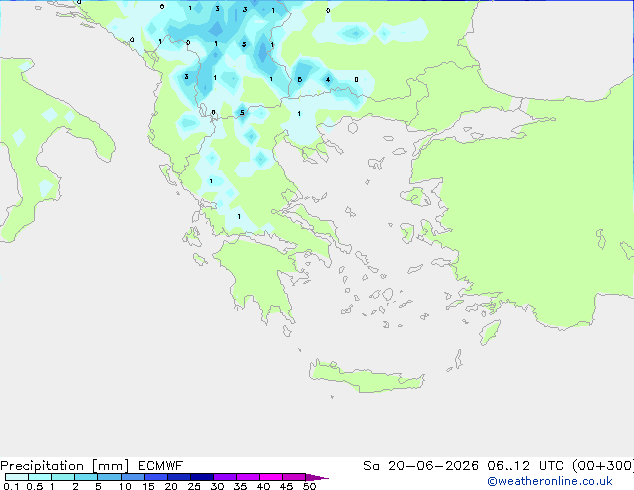This screenshot has width=634, height=490.
Task: Click the 0.5–1 mm light cyan legend swatch
Action: click(40, 477)
